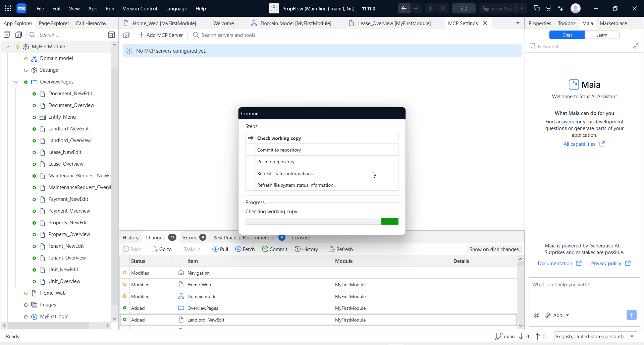Image resolution: width=644 pixels, height=345 pixels.
Task: Click the Pull icon in Changes toolbar
Action: click(x=215, y=249)
